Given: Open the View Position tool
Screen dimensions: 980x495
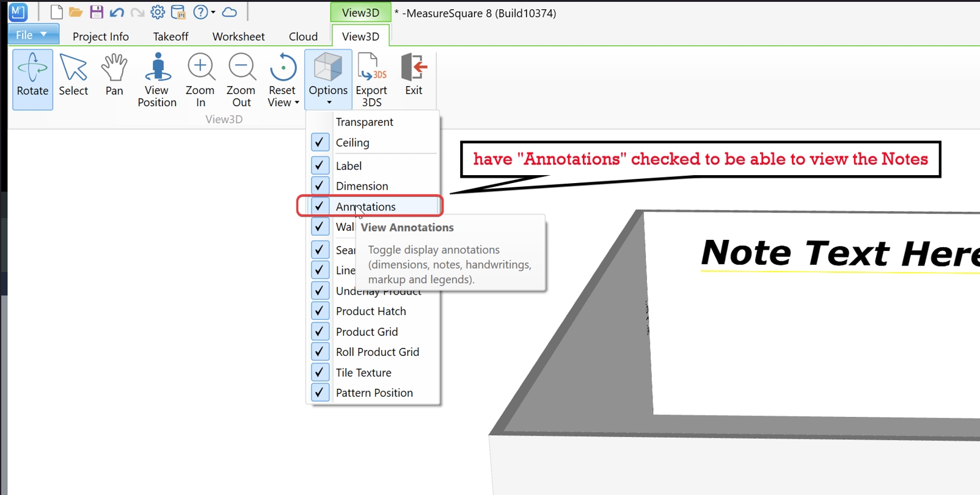Looking at the screenshot, I should (157, 81).
